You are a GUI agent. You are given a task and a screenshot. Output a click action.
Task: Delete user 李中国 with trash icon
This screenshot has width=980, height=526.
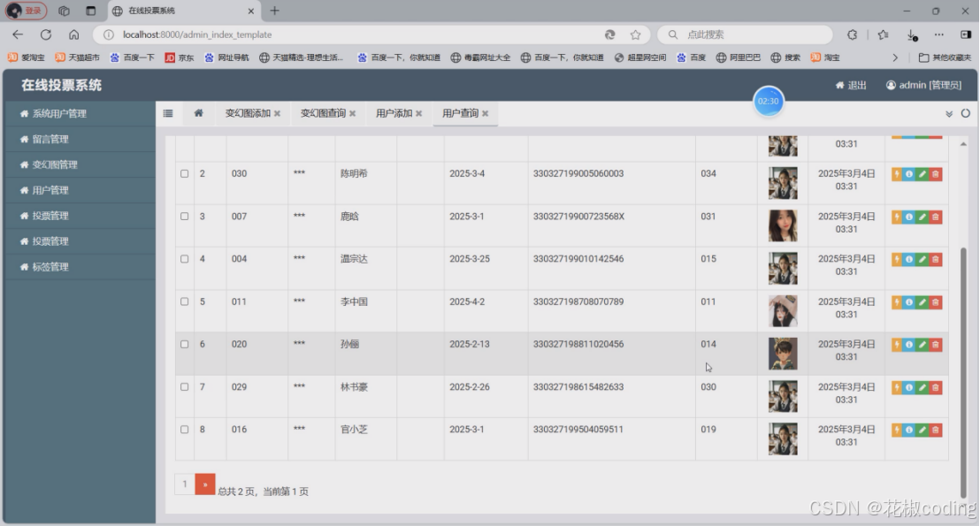click(x=936, y=302)
